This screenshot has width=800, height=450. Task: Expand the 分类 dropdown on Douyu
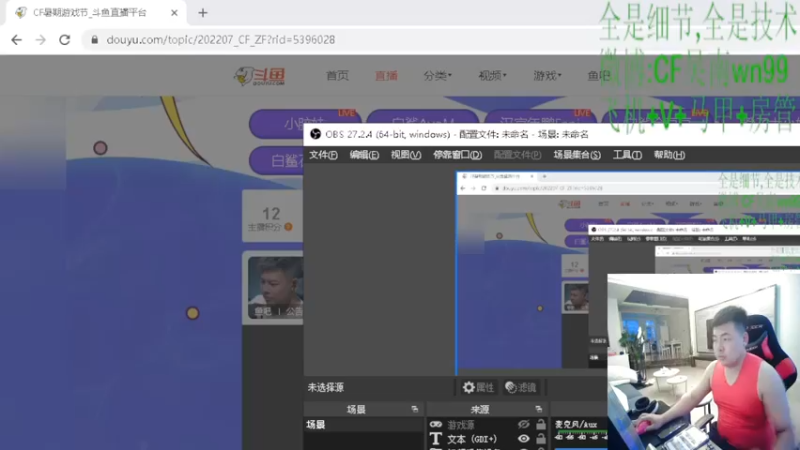tap(437, 76)
